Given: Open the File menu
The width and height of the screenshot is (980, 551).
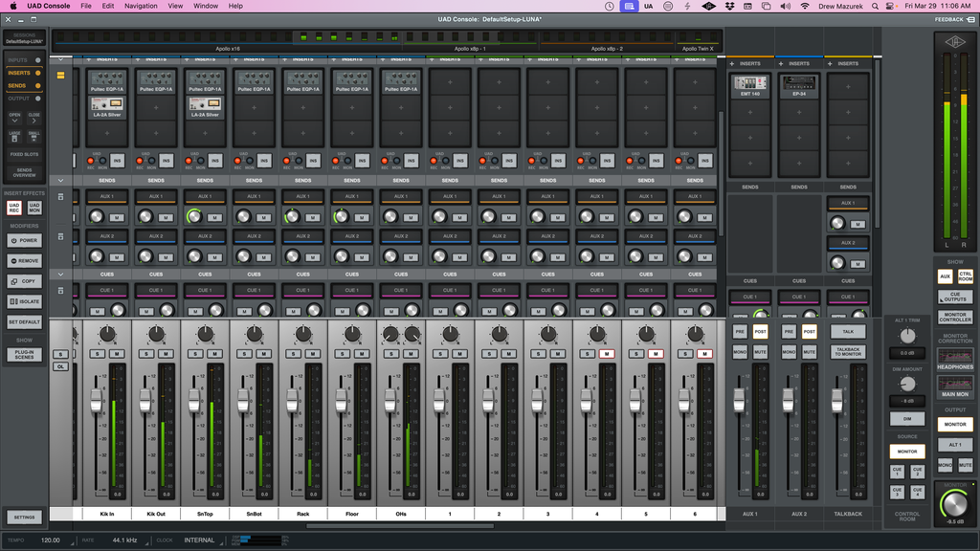Looking at the screenshot, I should 86,7.
